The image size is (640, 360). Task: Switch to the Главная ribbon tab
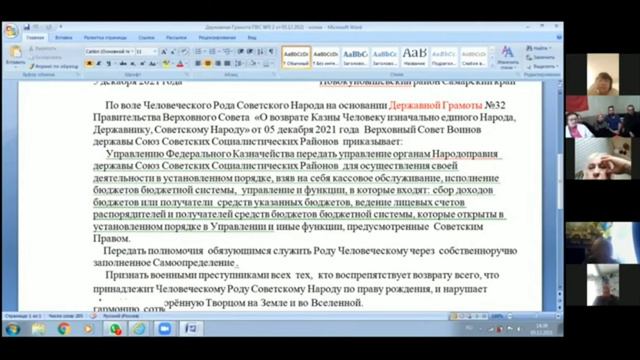pyautogui.click(x=35, y=38)
